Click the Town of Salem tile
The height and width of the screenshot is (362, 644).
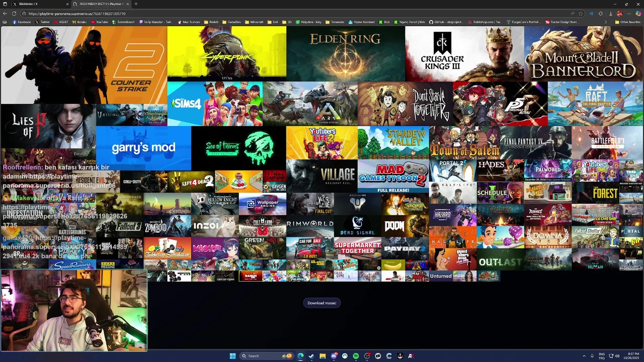click(465, 143)
